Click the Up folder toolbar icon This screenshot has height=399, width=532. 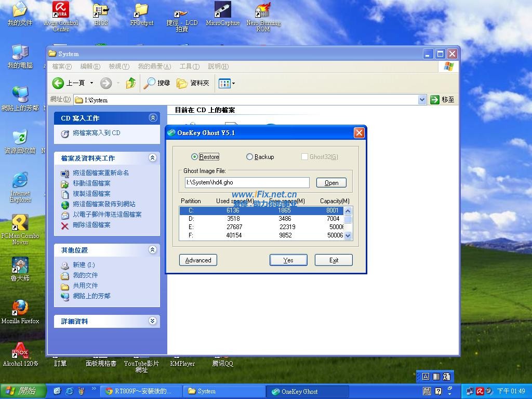click(131, 83)
